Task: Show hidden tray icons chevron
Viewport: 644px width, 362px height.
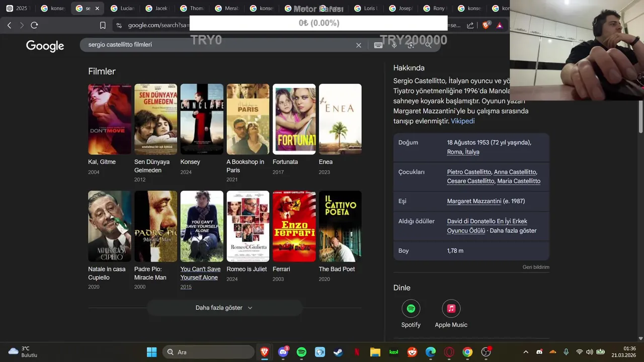Action: click(526, 352)
